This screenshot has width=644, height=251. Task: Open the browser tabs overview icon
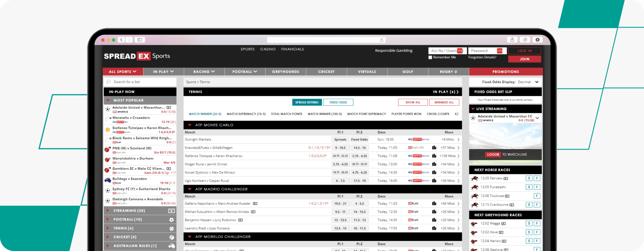tap(525, 40)
